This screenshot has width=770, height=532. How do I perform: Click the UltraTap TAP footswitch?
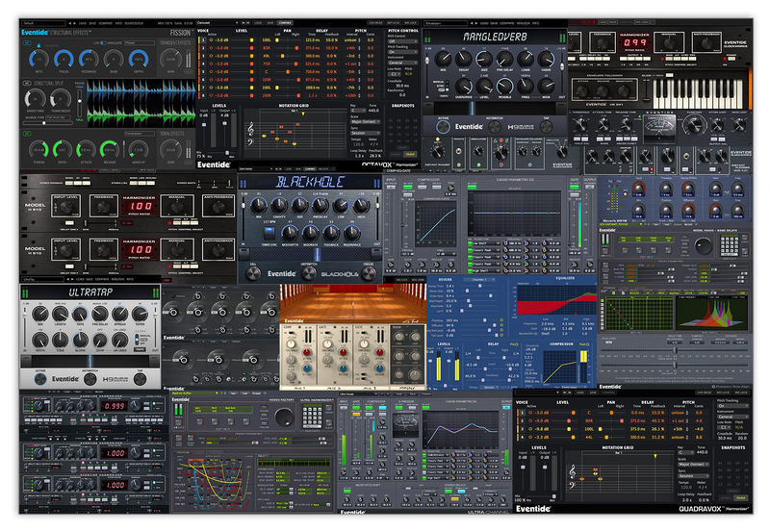[140, 379]
